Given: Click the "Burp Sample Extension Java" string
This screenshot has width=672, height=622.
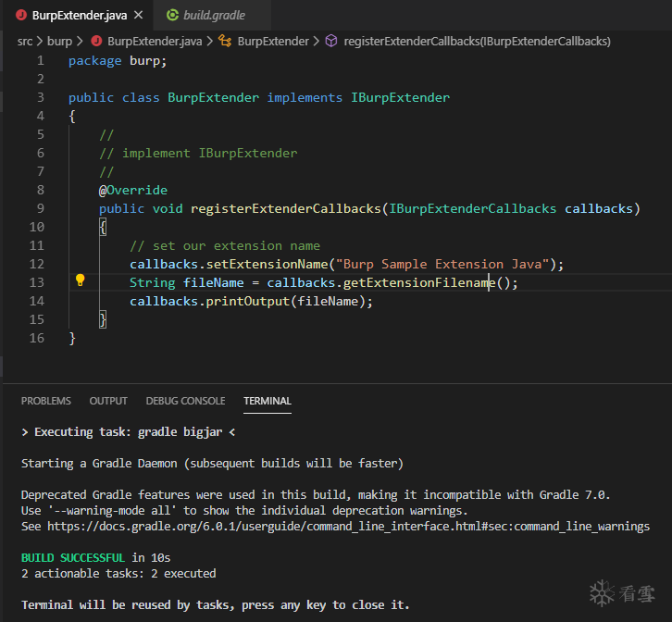Looking at the screenshot, I should [442, 264].
